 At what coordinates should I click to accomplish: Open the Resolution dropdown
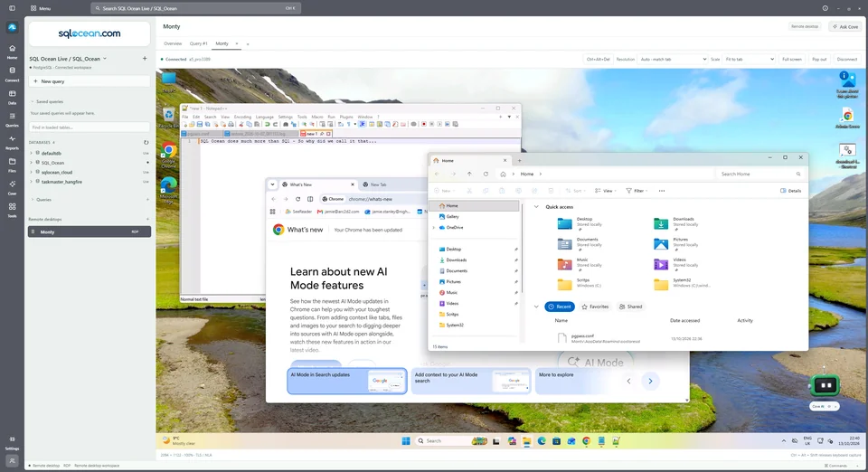(x=673, y=59)
